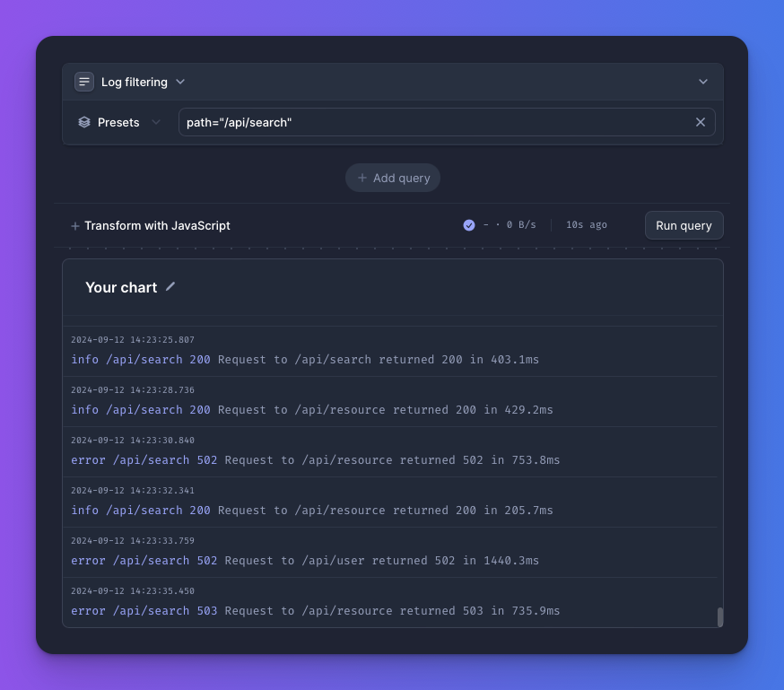Toggle the Log filtering section collapsed state
Image resolution: width=784 pixels, height=690 pixels.
click(703, 81)
